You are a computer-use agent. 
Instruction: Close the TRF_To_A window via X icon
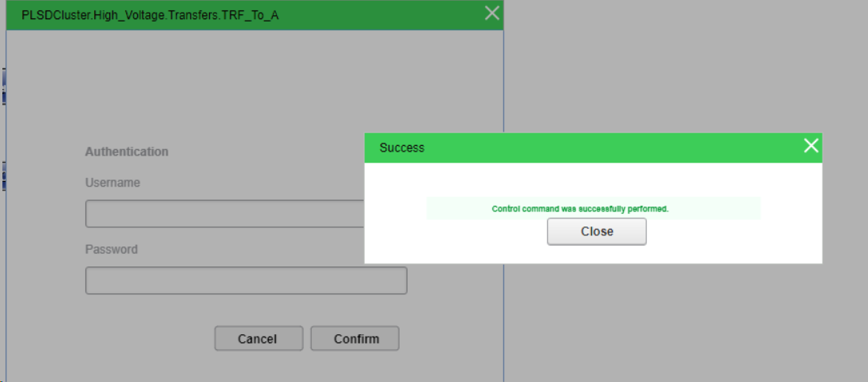tap(491, 14)
